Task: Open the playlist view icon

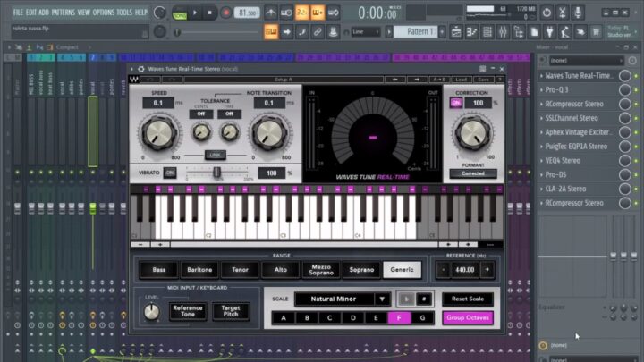Action: pyautogui.click(x=456, y=32)
